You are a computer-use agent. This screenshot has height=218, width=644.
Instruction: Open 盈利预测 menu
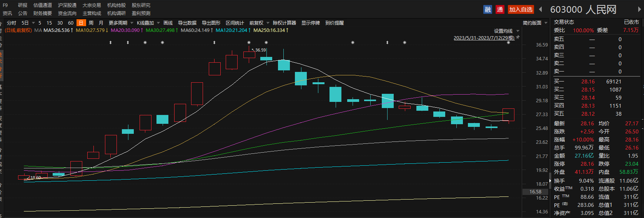[x=141, y=13]
